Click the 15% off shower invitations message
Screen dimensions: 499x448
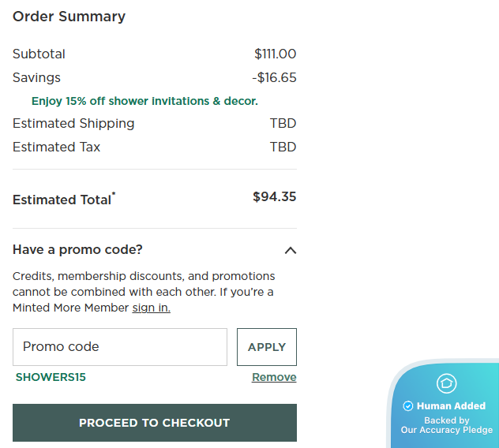coord(144,101)
